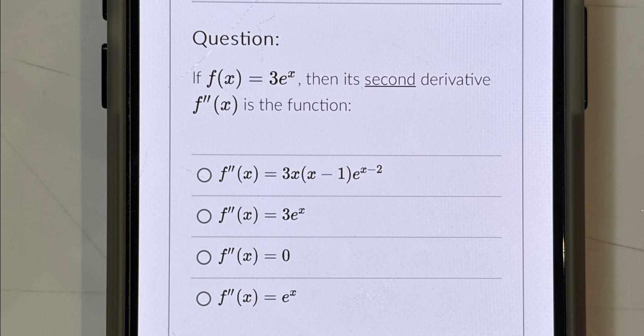This screenshot has width=644, height=336.
Task: Click the underlined word second
Action: coord(389,80)
